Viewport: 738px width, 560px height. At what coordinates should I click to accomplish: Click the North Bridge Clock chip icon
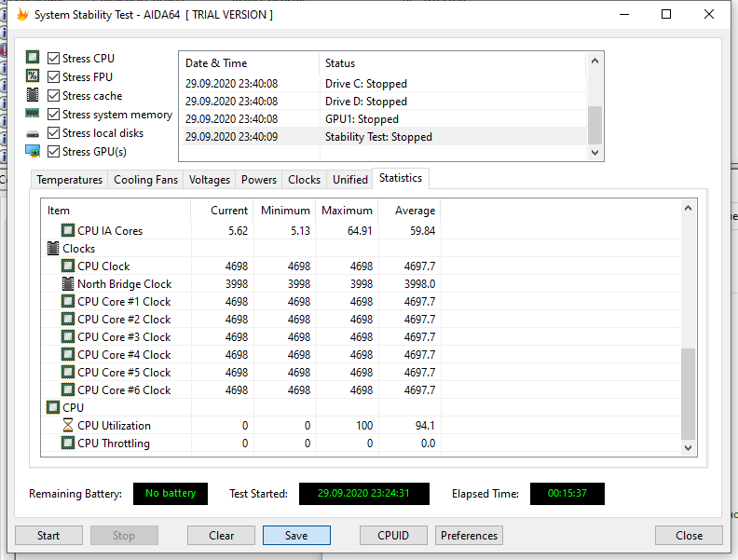click(x=68, y=283)
